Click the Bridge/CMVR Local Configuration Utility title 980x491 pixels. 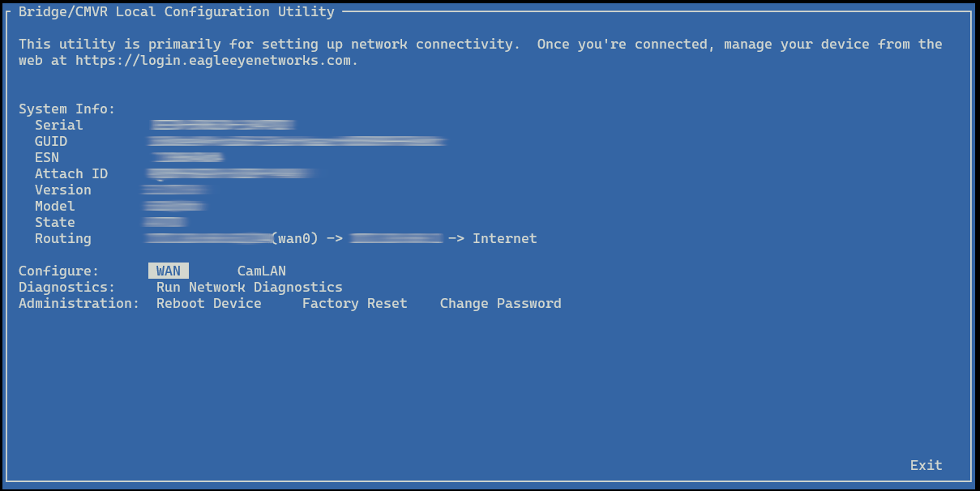(177, 11)
